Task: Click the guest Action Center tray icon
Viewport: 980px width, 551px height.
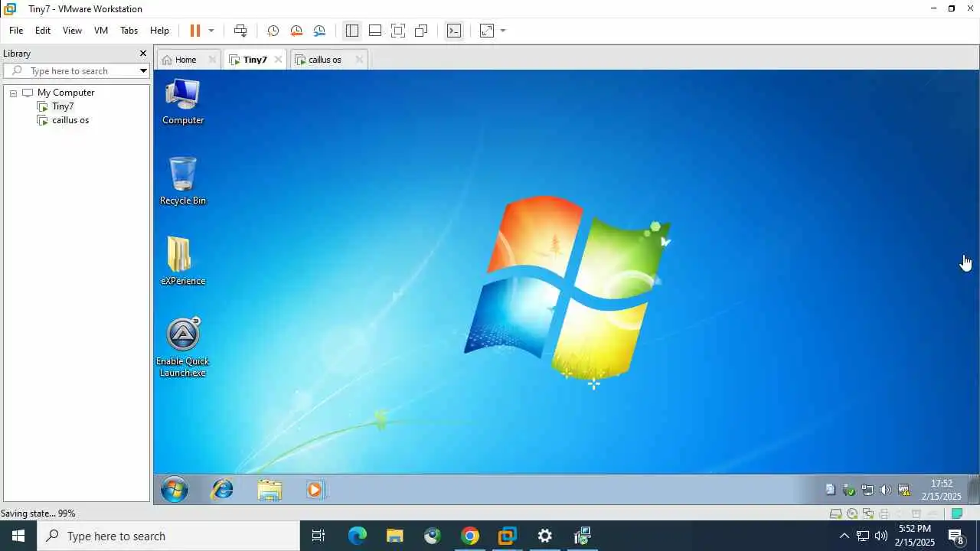Action: tap(830, 490)
